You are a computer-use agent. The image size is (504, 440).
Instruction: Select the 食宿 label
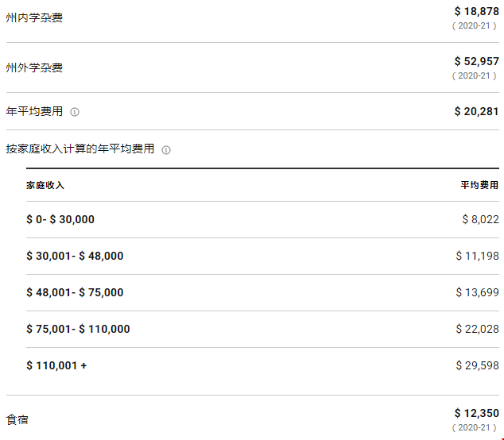(x=17, y=420)
